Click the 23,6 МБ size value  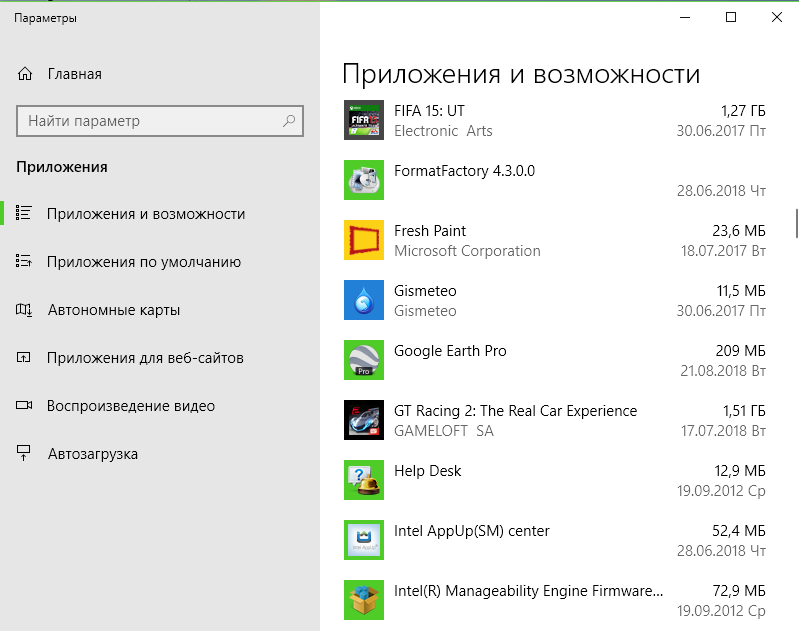coord(739,231)
